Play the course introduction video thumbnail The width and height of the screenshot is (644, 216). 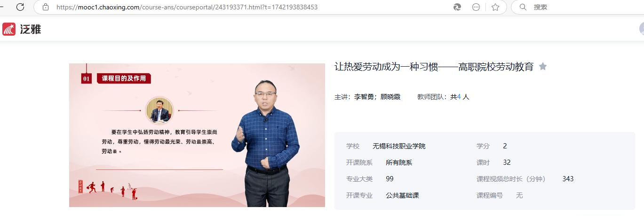click(197, 135)
